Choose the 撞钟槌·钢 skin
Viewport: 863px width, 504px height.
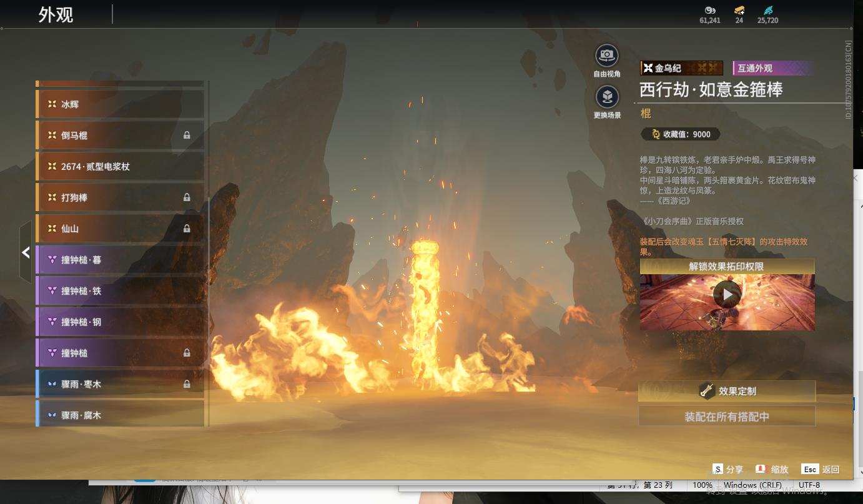tap(120, 322)
